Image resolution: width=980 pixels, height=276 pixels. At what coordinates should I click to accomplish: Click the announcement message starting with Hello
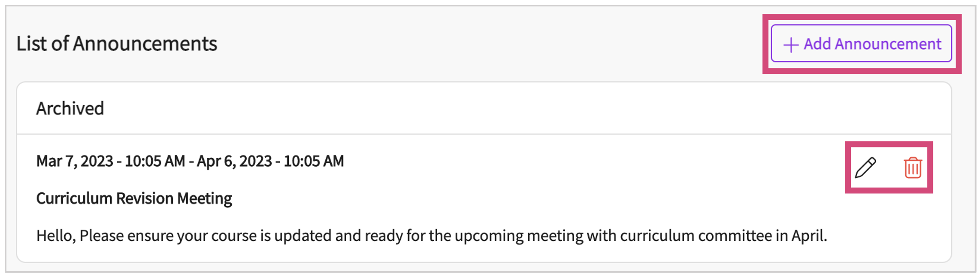pos(431,236)
